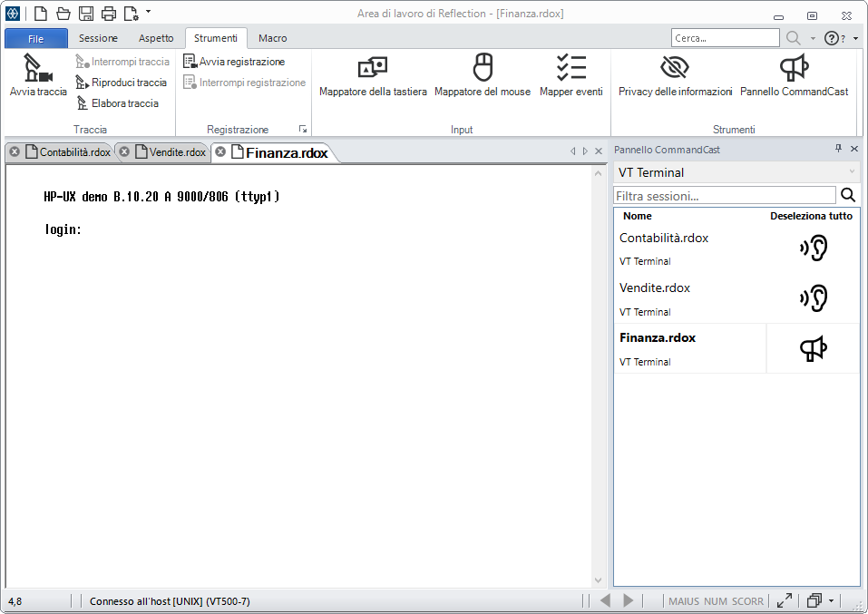Click the terminal vertical scrollbar
Screen dimensions: 868x614
coord(598,372)
